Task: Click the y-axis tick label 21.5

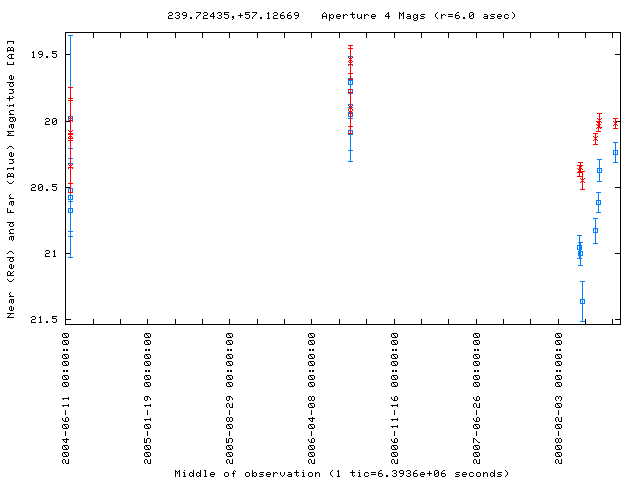Action: tap(44, 320)
